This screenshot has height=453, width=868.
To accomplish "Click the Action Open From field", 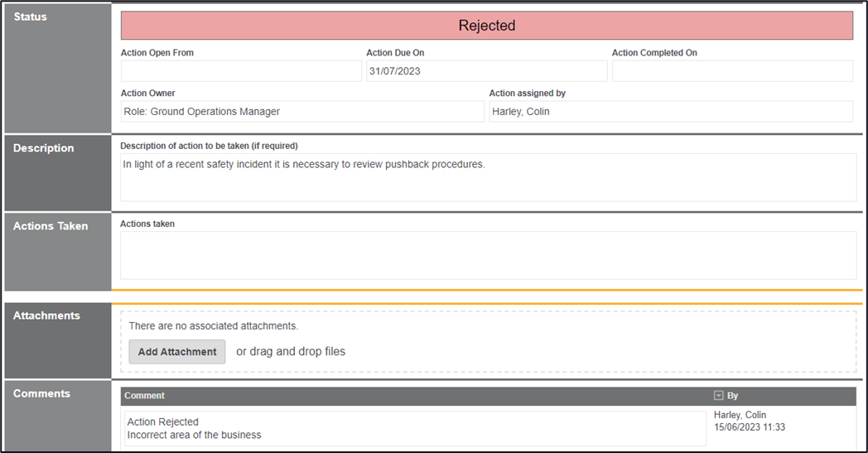I will tap(241, 71).
